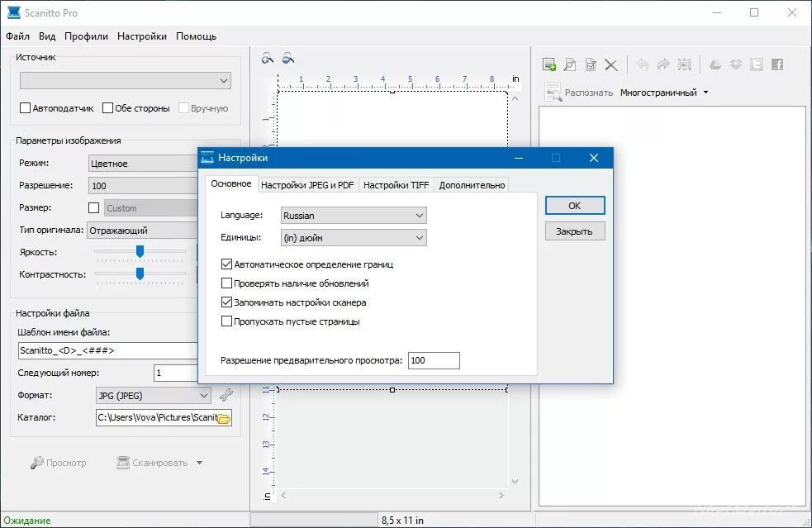
Task: Click the Просмотр preview button
Action: (59, 463)
